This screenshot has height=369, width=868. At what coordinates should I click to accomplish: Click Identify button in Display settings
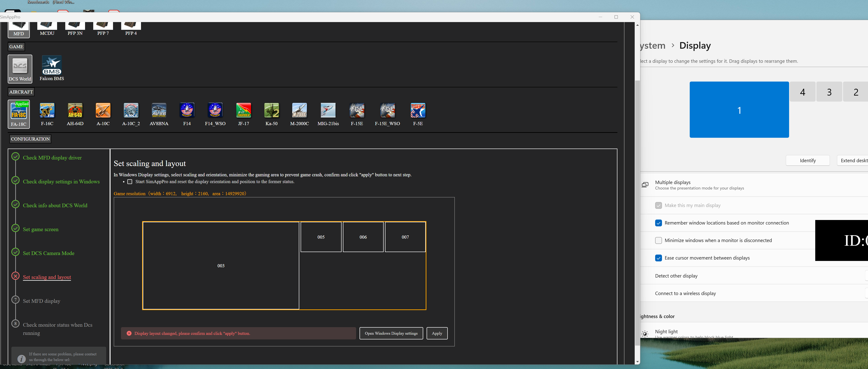coord(807,160)
